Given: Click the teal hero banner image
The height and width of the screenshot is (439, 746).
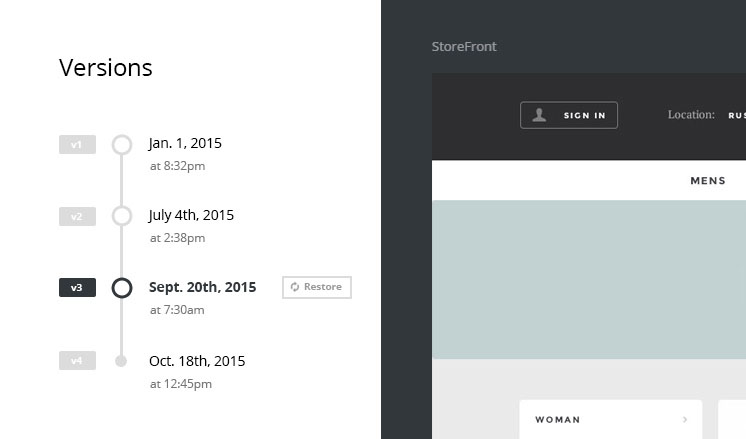Looking at the screenshot, I should coord(589,279).
